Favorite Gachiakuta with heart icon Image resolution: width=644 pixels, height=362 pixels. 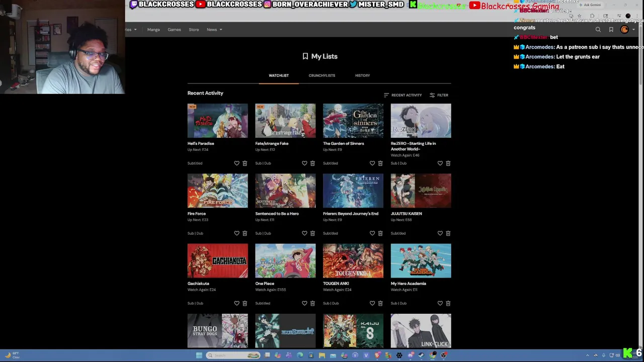(236, 303)
